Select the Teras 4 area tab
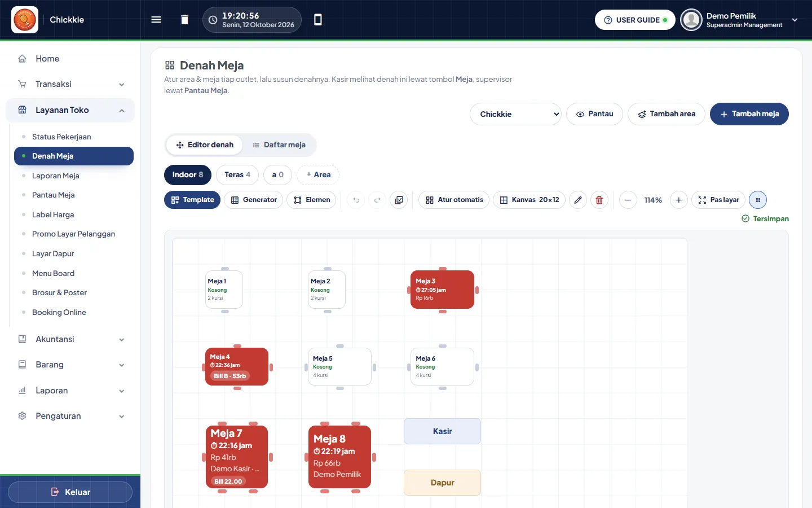 click(237, 175)
